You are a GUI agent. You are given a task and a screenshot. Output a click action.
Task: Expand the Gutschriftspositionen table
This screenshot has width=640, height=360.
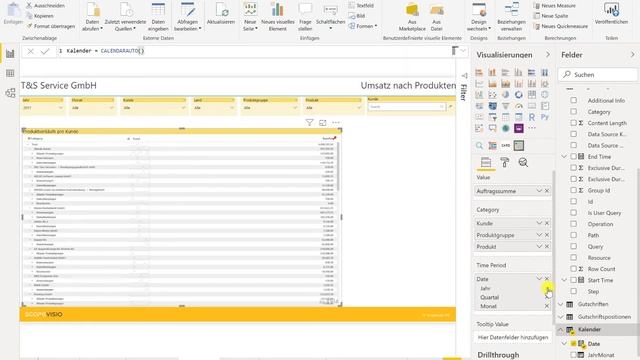[x=561, y=317]
